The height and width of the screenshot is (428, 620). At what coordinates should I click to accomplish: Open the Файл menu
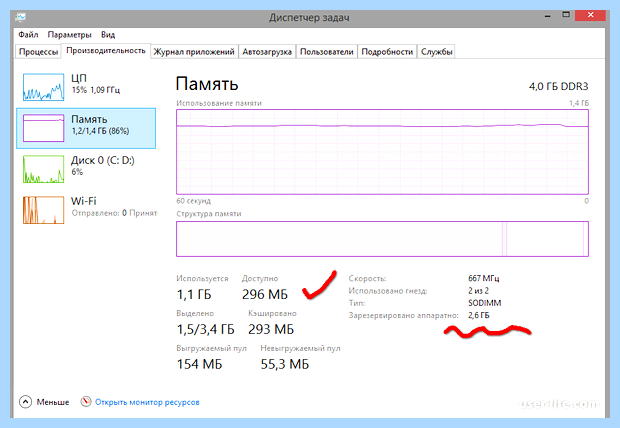[x=28, y=35]
